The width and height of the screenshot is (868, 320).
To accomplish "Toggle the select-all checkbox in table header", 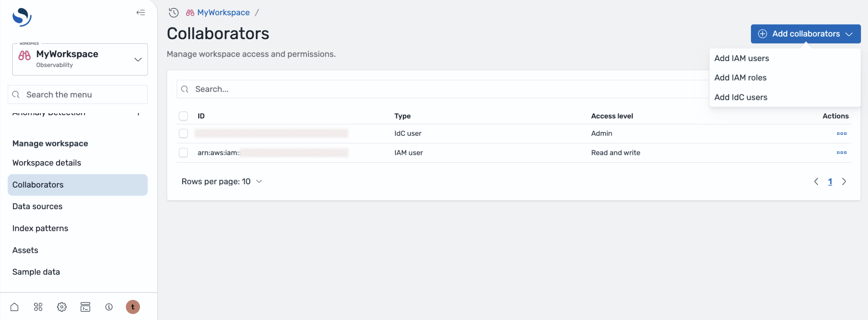I will (183, 116).
